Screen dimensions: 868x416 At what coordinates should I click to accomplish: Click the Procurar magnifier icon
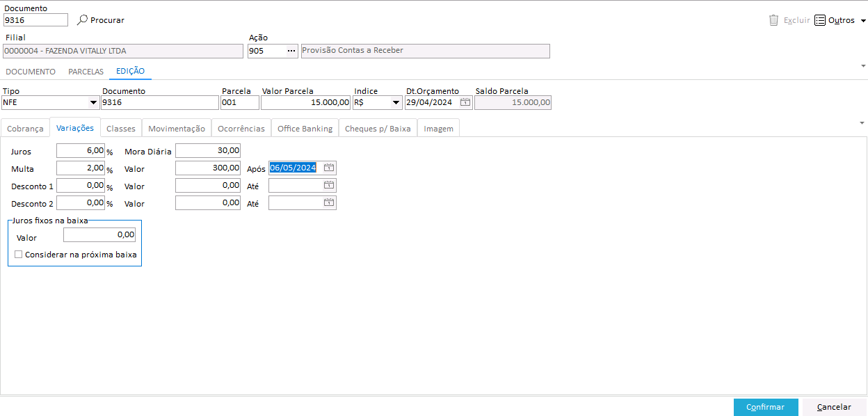82,20
